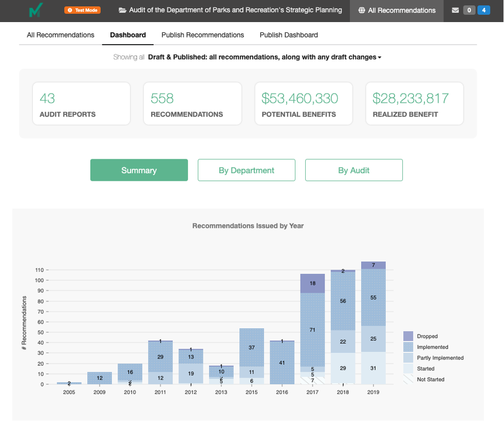Click the Realized Benefit card

click(415, 104)
